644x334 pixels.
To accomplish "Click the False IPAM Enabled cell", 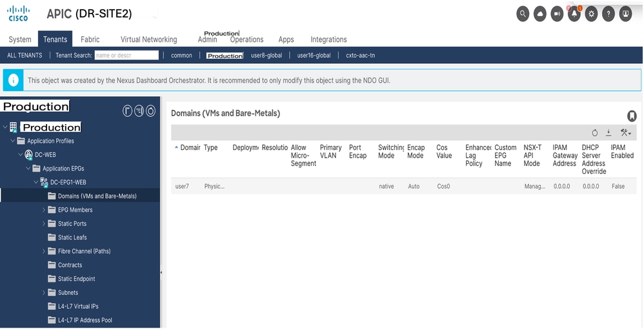I will click(x=618, y=186).
